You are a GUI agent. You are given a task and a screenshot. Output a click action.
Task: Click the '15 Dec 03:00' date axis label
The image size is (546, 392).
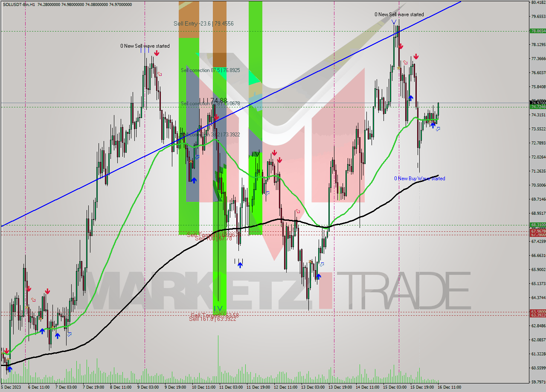[394, 387]
